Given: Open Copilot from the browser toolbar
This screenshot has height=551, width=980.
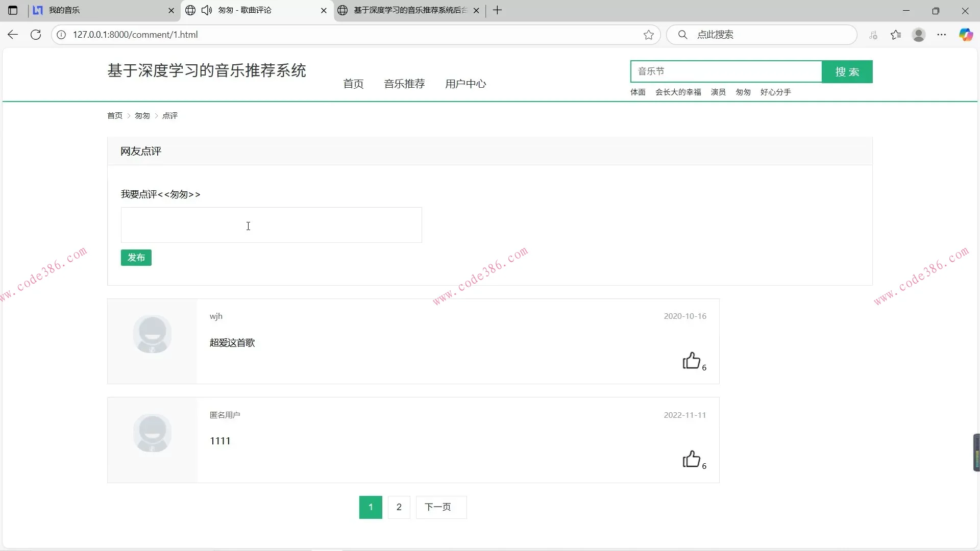Looking at the screenshot, I should click(x=966, y=35).
